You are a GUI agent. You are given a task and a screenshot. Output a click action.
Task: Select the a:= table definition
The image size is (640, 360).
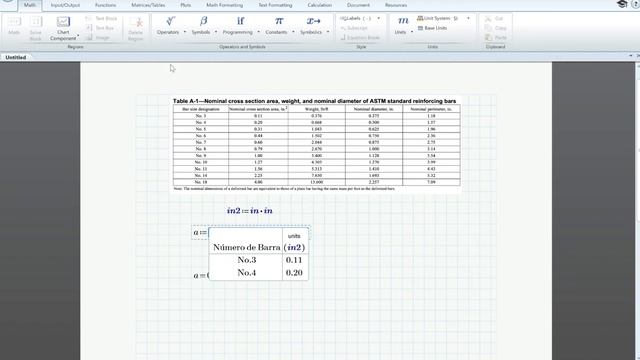tap(200, 233)
